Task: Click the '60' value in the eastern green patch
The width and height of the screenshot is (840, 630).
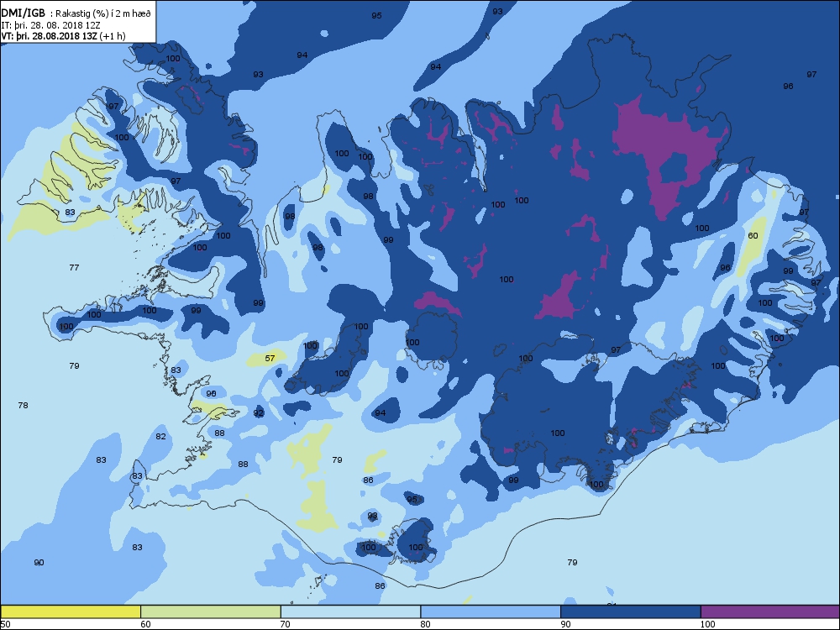Action: pyautogui.click(x=753, y=235)
